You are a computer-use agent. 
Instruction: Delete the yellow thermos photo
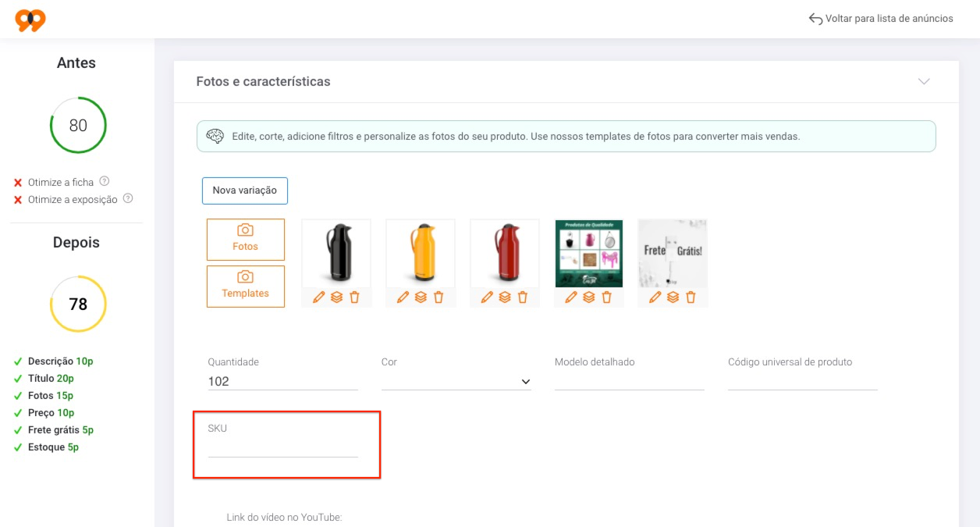coord(439,297)
